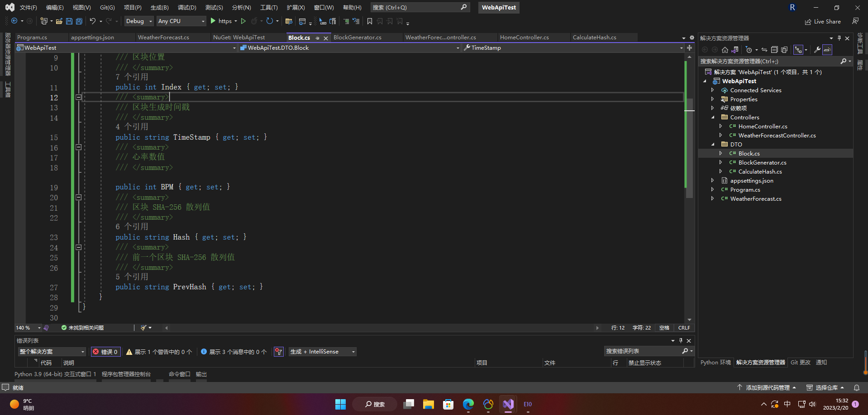The height and width of the screenshot is (415, 868).
Task: Click the Save All double-disk icon
Action: pyautogui.click(x=79, y=21)
